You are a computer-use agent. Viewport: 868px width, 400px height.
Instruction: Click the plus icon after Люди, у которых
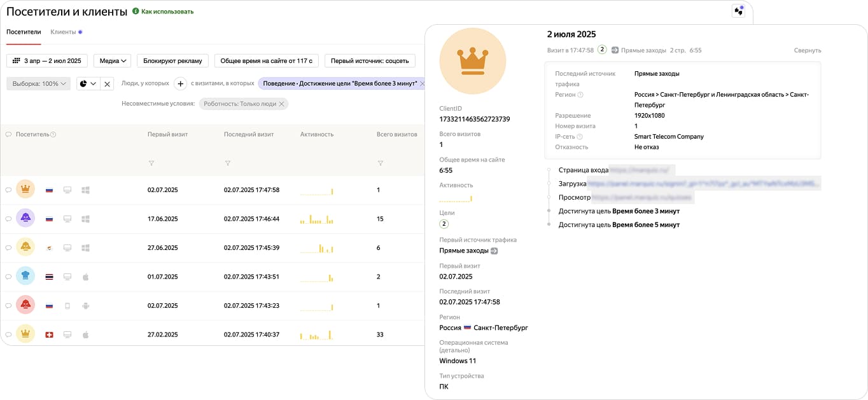tap(180, 83)
